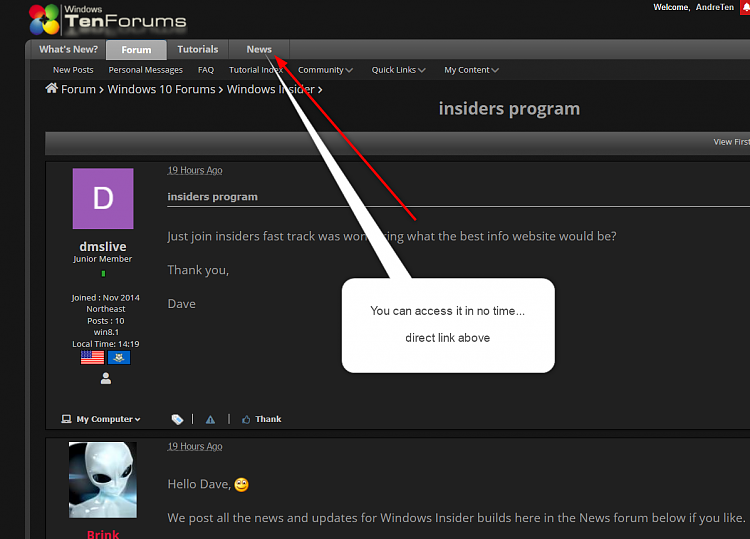The image size is (750, 539).
Task: Click the 19 Hours Ago timestamp on Brink's post
Action: point(195,446)
